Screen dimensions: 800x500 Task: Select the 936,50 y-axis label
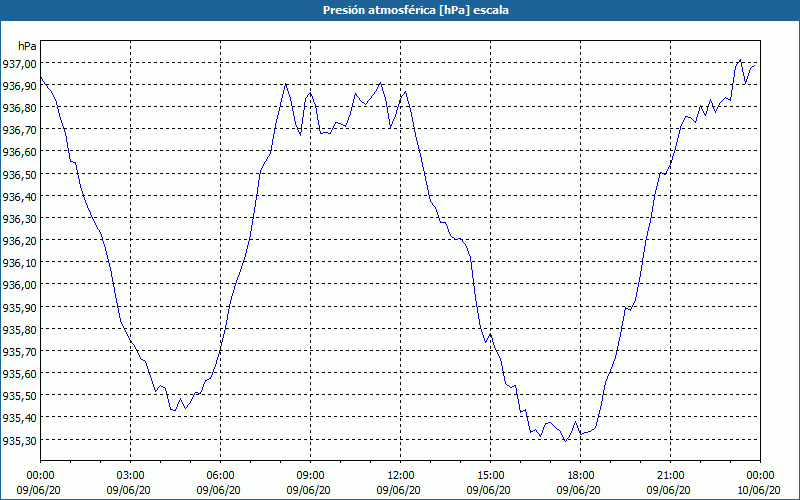coord(19,174)
